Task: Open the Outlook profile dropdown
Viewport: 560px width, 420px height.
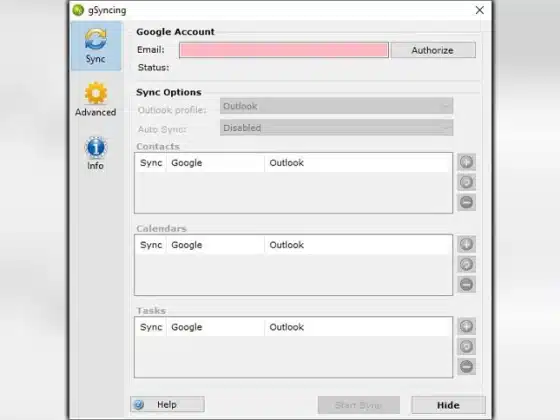Action: point(336,106)
